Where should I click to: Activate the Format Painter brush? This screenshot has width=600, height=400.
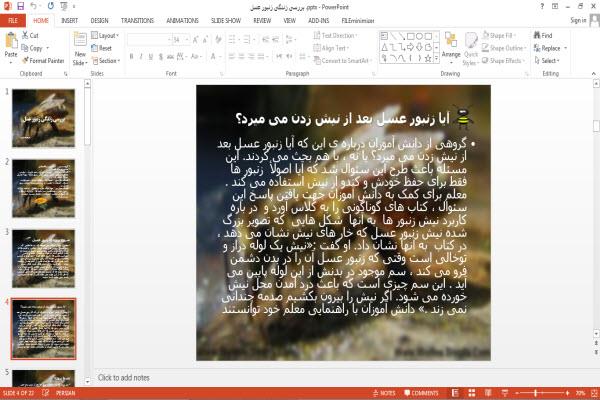coord(43,61)
